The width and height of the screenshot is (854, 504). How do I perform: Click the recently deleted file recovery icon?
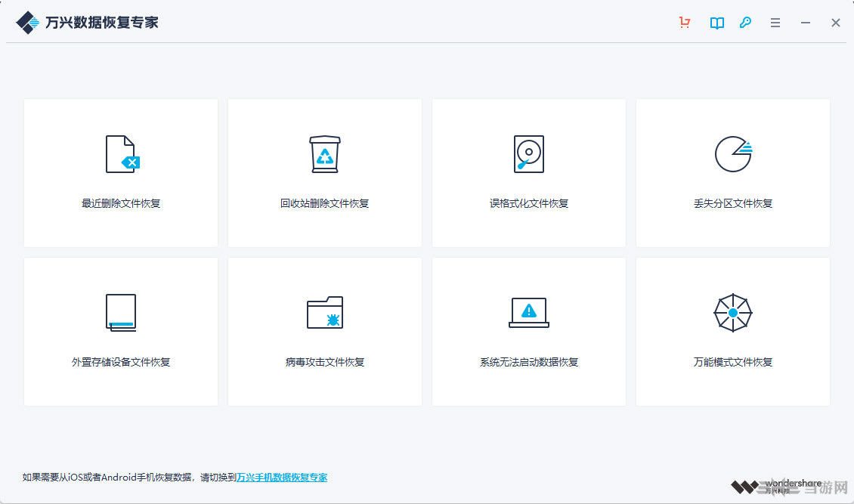coord(122,154)
